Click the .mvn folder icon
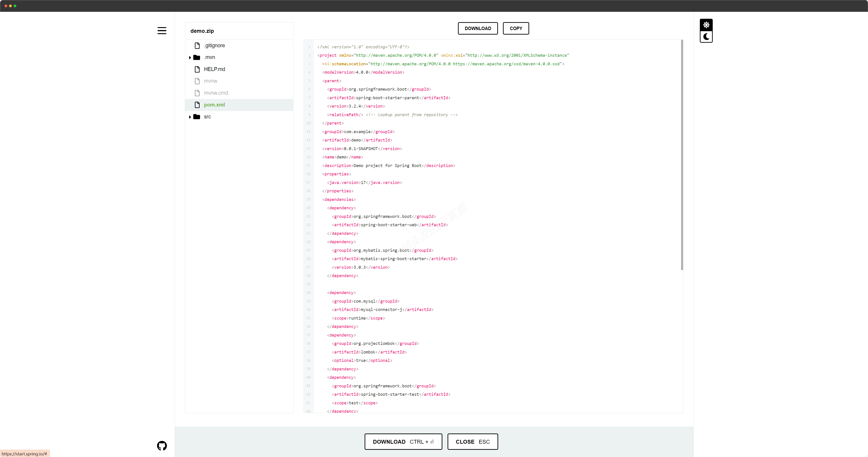The width and height of the screenshot is (868, 457). coord(197,57)
